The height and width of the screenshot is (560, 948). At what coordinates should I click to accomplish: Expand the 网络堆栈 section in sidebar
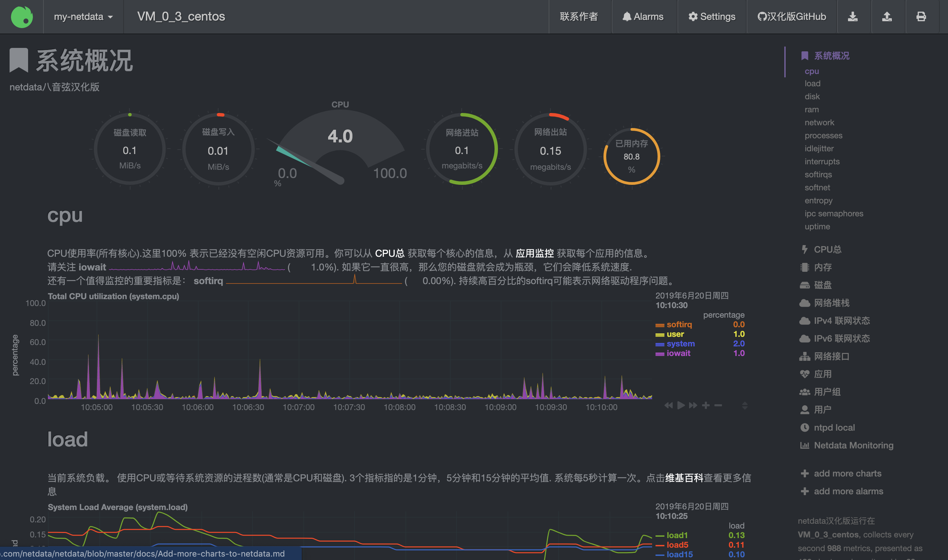831,303
